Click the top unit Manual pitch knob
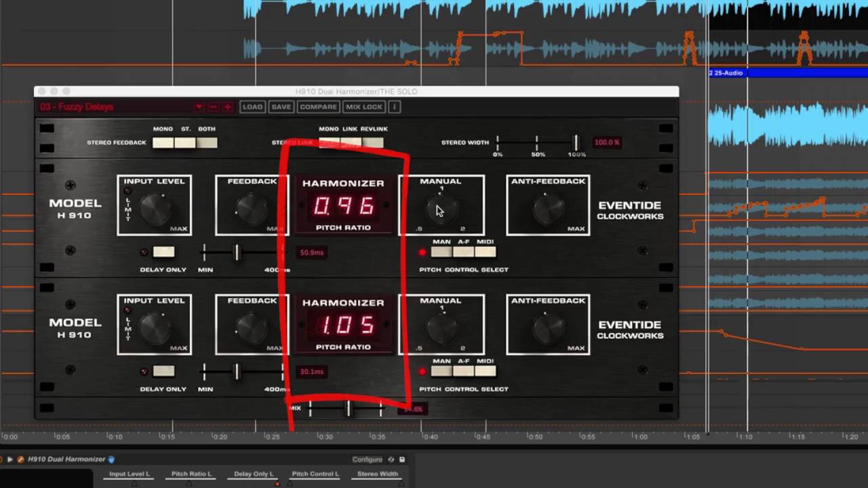Viewport: 868px width, 488px height. (x=441, y=209)
